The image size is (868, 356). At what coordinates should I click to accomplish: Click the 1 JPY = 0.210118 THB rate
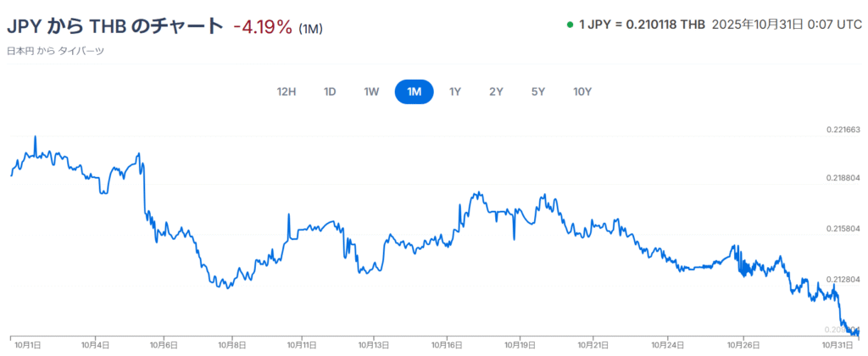click(642, 25)
